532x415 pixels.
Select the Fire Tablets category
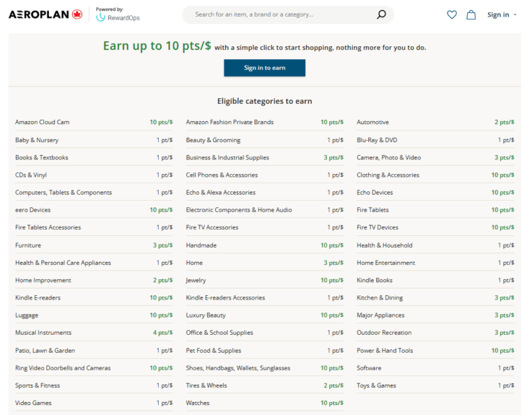click(372, 210)
